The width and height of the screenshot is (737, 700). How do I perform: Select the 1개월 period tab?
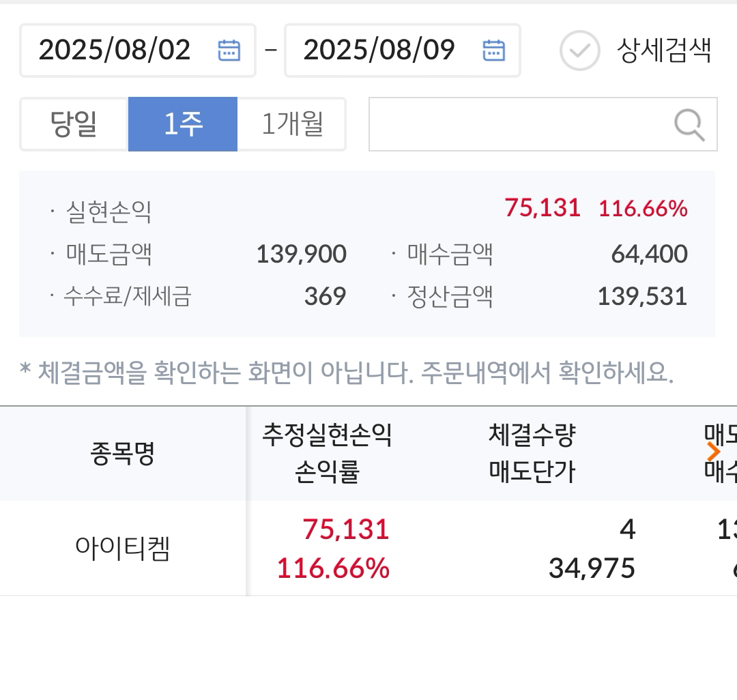292,124
